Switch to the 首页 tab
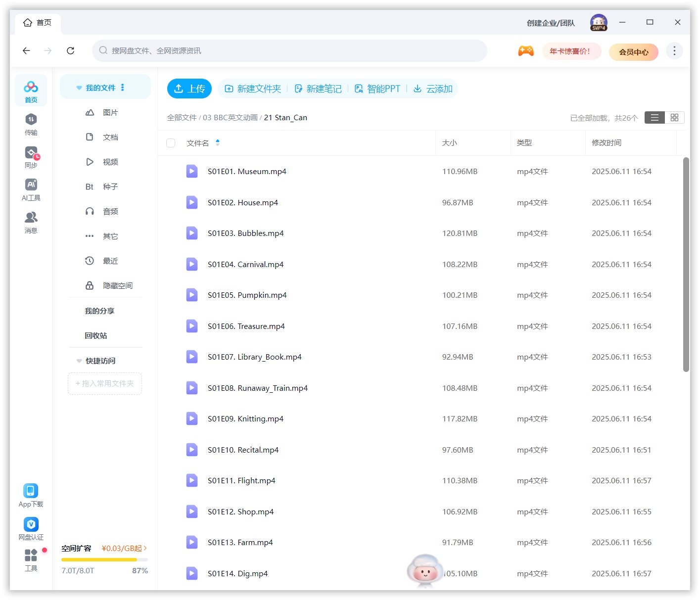The height and width of the screenshot is (600, 700). pos(38,22)
